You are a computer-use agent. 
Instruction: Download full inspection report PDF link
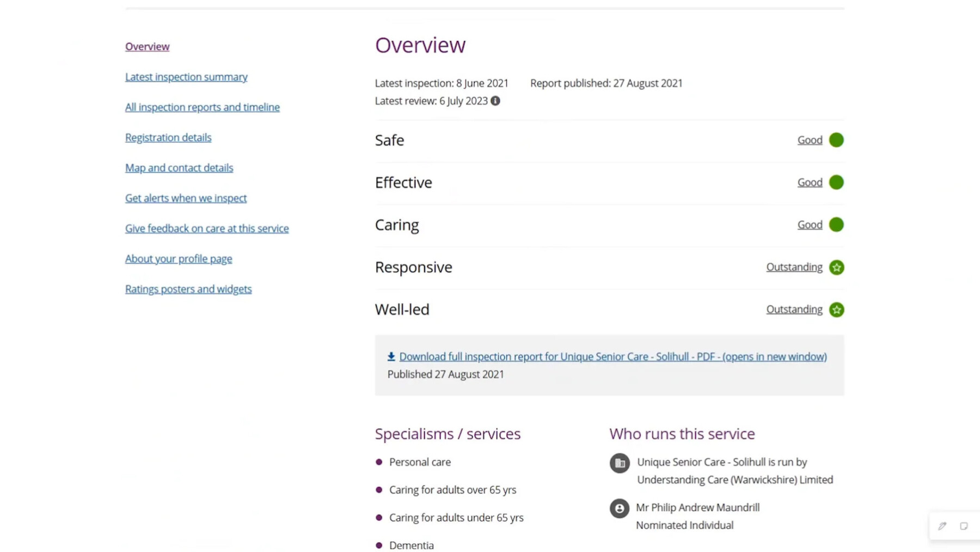613,356
